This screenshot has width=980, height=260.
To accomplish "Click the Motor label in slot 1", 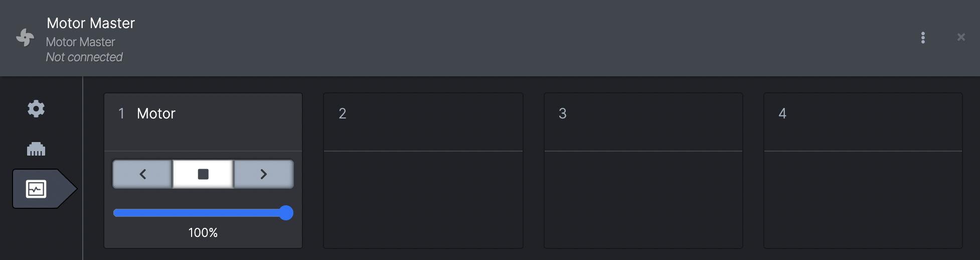I will (x=156, y=113).
